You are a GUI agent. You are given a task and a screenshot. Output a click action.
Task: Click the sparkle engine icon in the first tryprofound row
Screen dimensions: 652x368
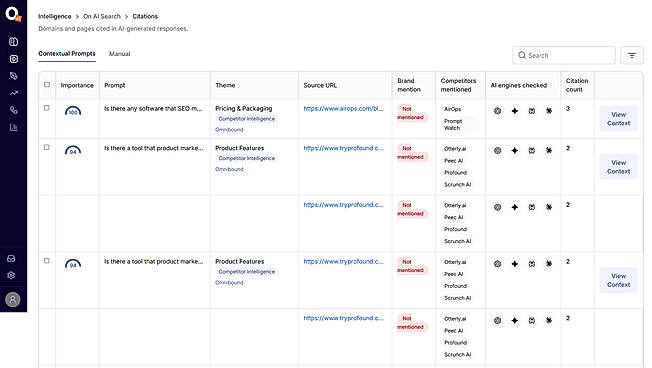click(514, 151)
